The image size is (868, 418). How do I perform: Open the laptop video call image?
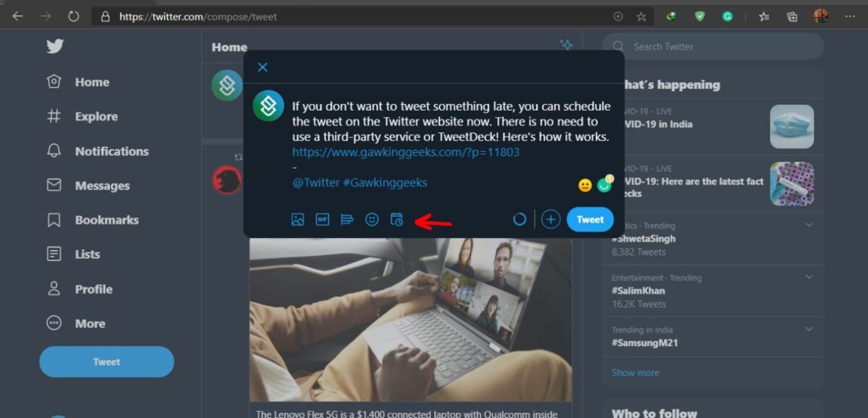tap(411, 319)
